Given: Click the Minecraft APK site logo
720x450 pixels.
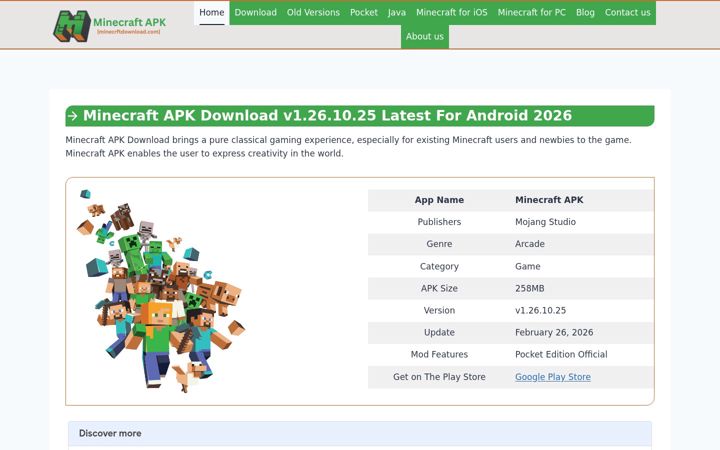Looking at the screenshot, I should click(x=110, y=26).
